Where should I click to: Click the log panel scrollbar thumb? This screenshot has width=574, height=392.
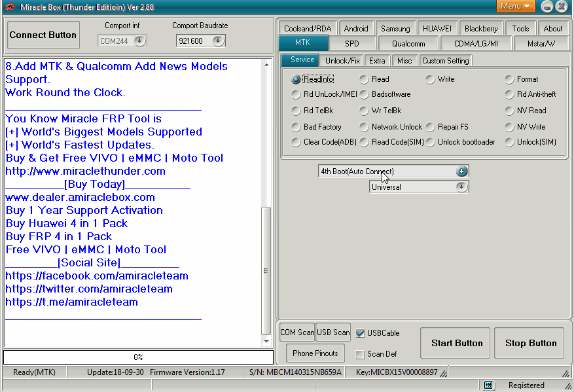[x=266, y=271]
